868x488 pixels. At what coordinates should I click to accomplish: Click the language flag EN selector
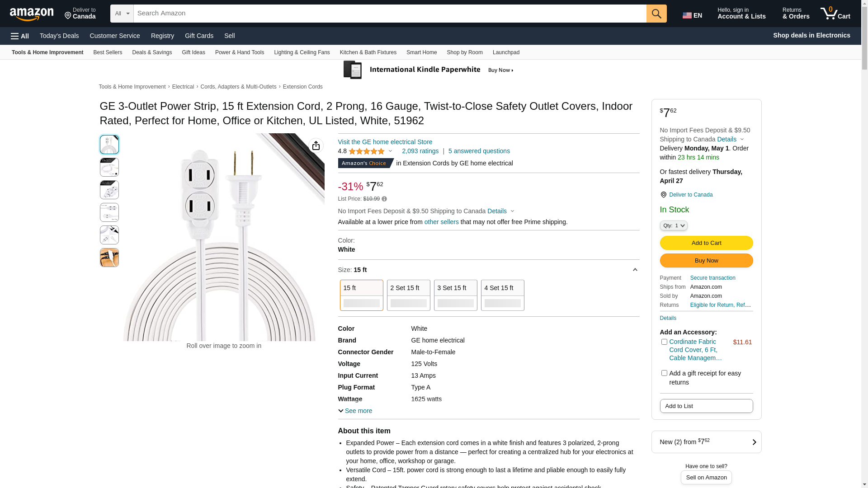click(x=692, y=15)
